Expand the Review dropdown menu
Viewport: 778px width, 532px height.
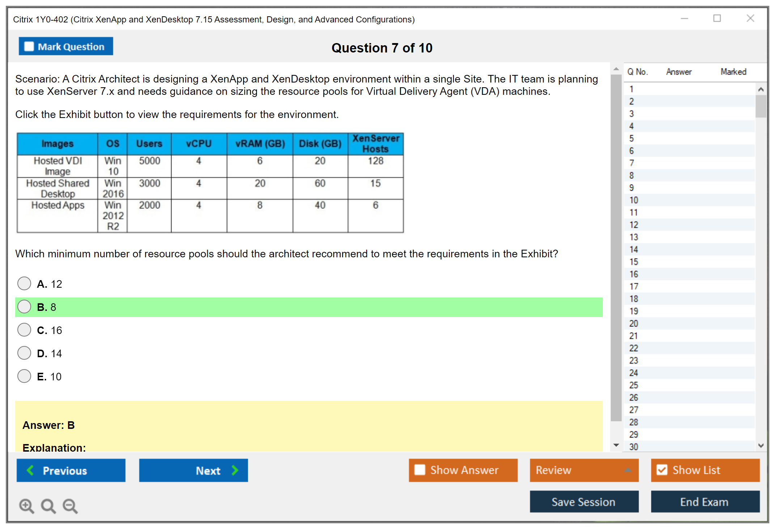(628, 470)
